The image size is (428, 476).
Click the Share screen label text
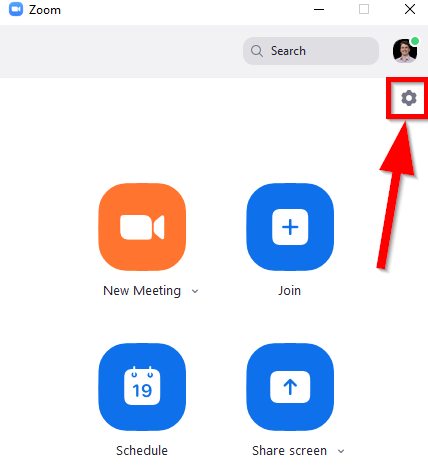[289, 451]
